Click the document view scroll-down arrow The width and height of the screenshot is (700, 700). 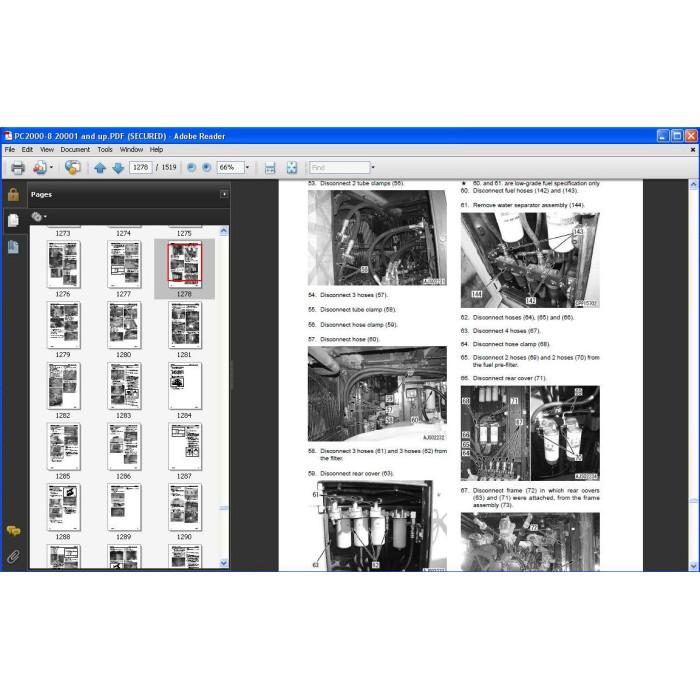pos(693,566)
